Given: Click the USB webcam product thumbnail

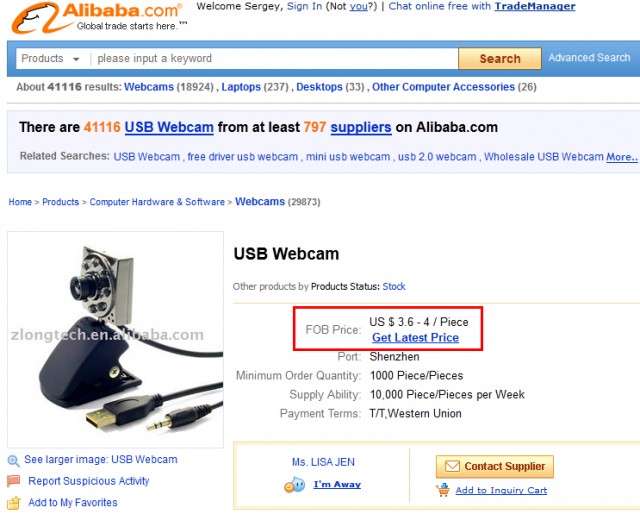Looking at the screenshot, I should click(x=116, y=339).
